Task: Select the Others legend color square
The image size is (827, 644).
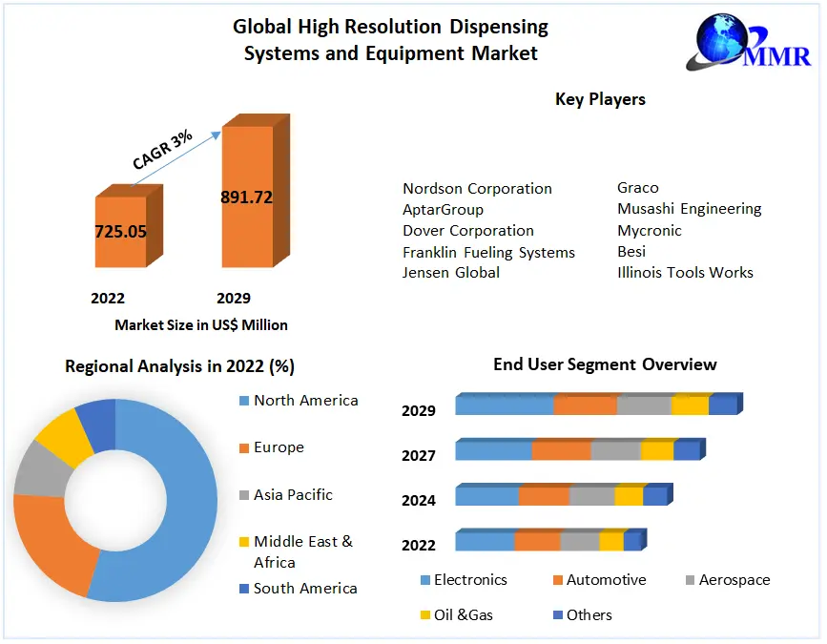Action: [557, 615]
